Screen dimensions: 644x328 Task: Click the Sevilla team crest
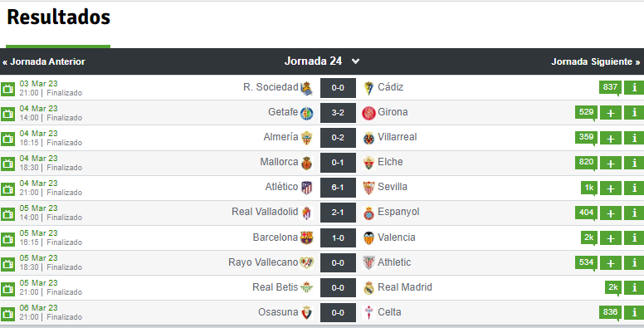pyautogui.click(x=368, y=188)
